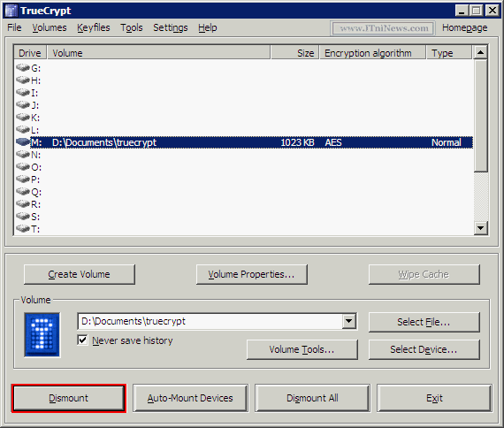Click the Volume column header
This screenshot has height=428, width=504.
tap(159, 53)
